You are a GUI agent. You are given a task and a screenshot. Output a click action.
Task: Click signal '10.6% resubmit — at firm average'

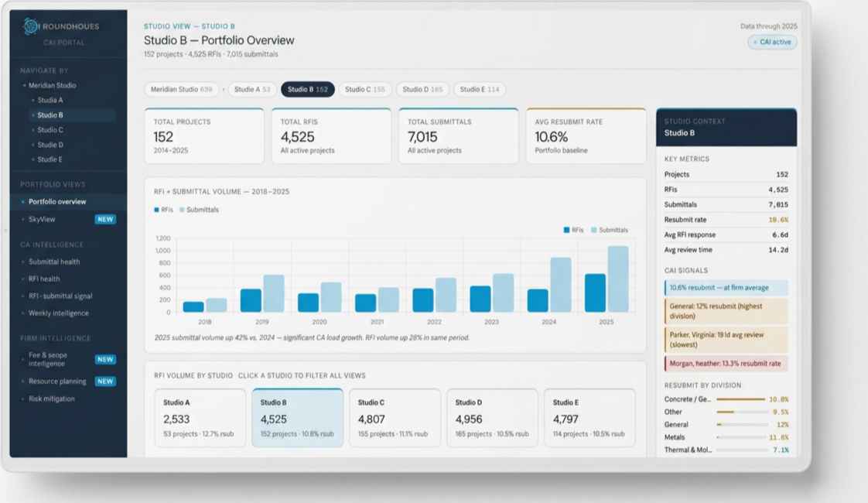pyautogui.click(x=726, y=288)
